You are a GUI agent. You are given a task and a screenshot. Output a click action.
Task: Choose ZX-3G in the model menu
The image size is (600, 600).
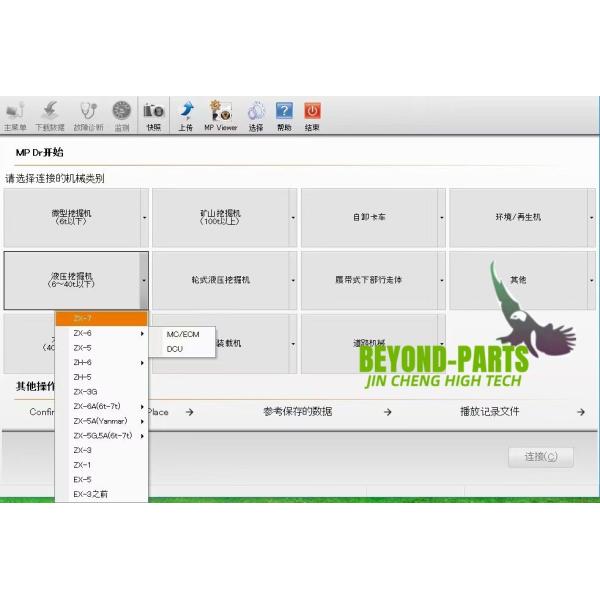[101, 392]
